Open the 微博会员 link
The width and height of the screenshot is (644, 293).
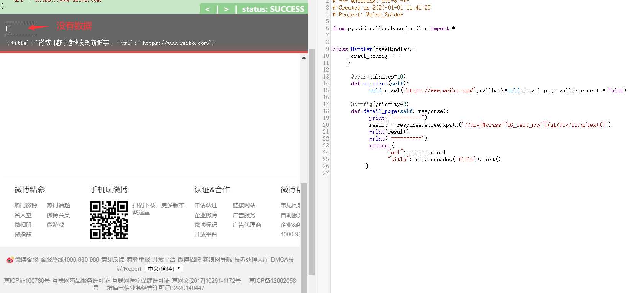58,215
